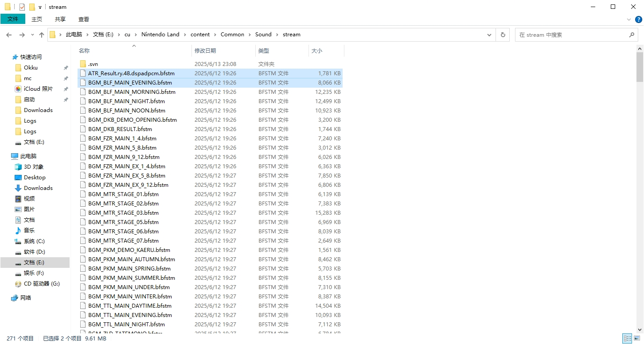The width and height of the screenshot is (644, 344).
Task: Switch to details view layout icon
Action: (627, 339)
